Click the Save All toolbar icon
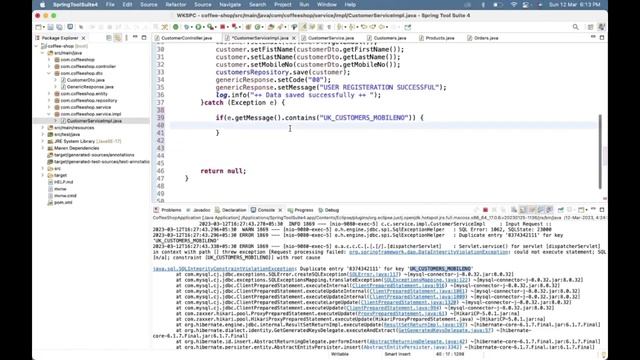 pos(59,27)
